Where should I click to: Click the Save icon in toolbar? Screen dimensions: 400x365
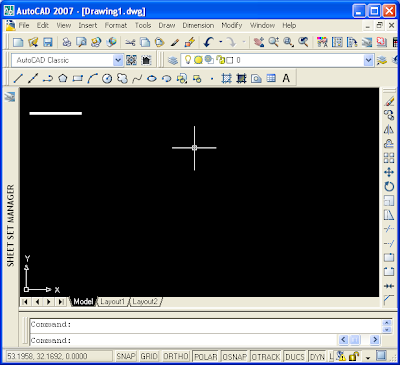point(48,42)
